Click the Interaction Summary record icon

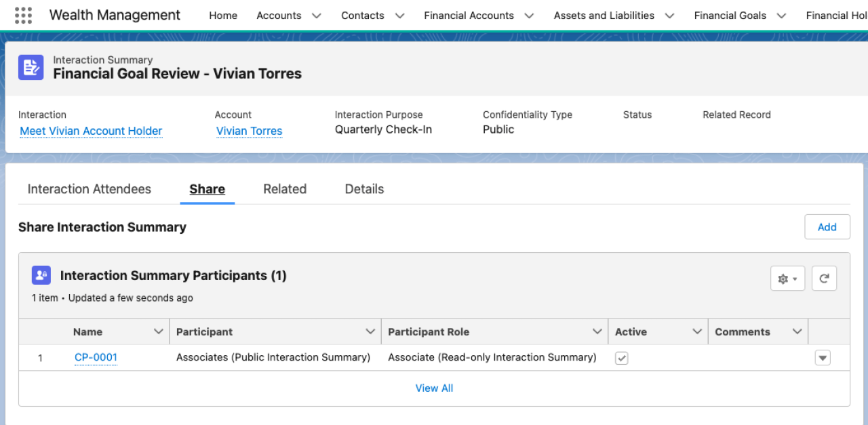[31, 67]
